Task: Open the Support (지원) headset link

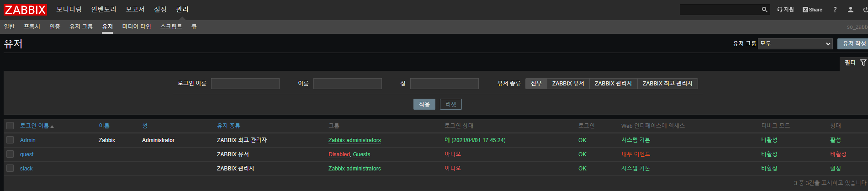Action: click(786, 10)
